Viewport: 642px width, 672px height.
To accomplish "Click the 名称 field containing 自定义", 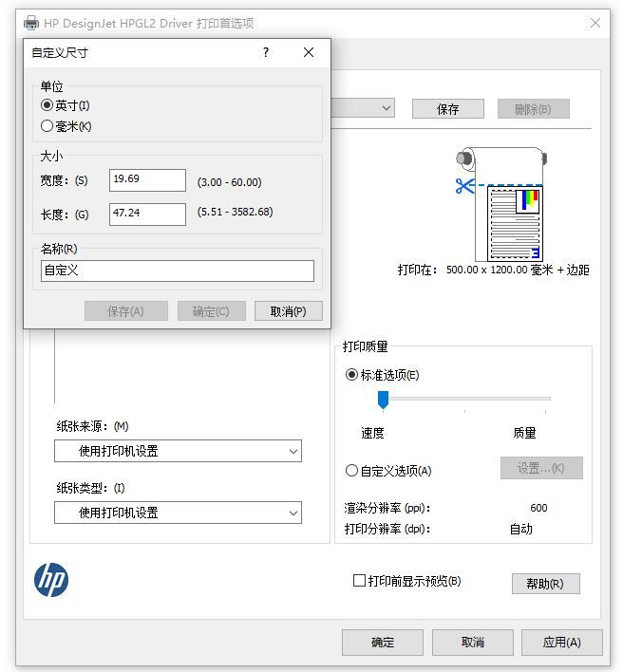I will pyautogui.click(x=178, y=271).
